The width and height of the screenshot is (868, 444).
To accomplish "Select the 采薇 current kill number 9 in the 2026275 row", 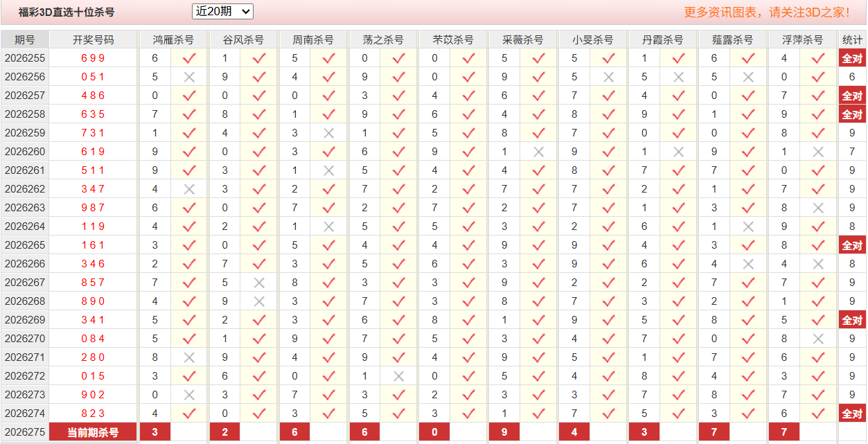I will [505, 432].
